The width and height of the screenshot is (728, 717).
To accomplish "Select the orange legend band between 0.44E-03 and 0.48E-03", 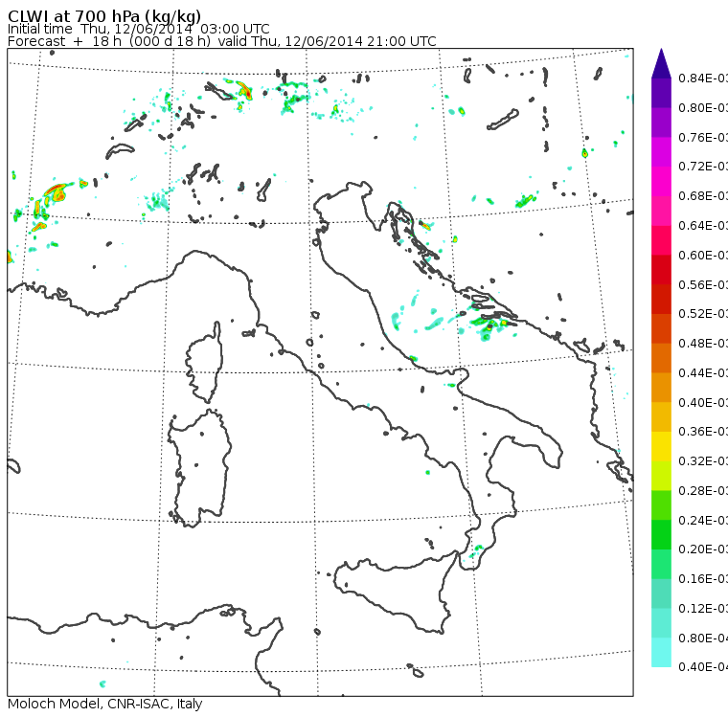I will (x=661, y=358).
